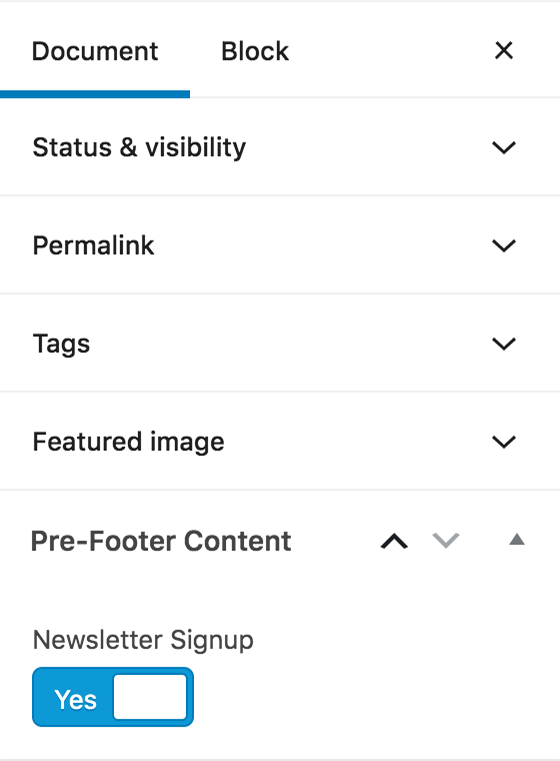
Task: Click blue active indicator under Document
Action: click(x=95, y=94)
